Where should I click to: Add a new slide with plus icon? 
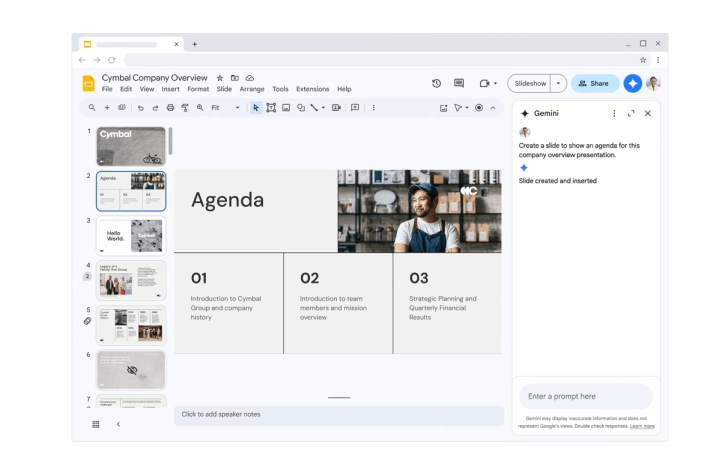click(107, 108)
